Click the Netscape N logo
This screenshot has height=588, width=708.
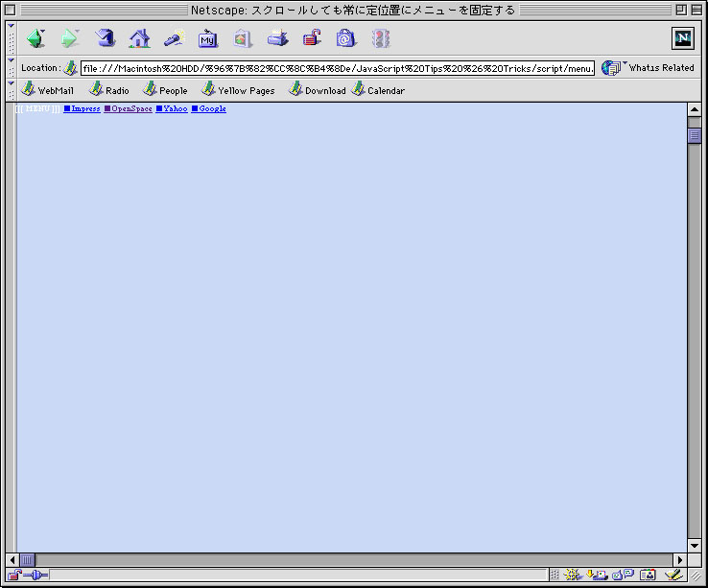click(x=683, y=38)
